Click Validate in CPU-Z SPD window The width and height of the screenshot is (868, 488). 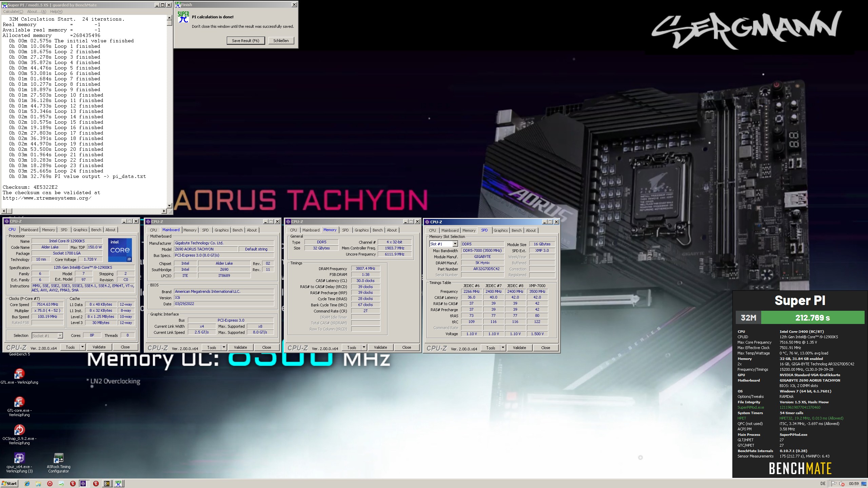pyautogui.click(x=519, y=348)
